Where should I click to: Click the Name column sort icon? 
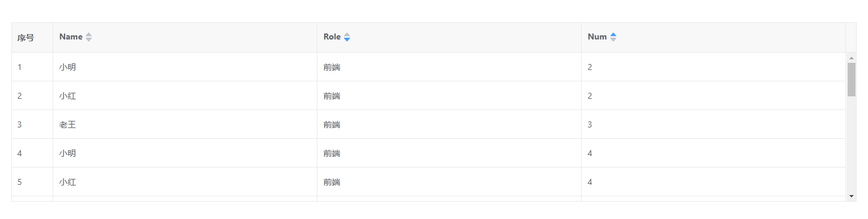pos(88,37)
